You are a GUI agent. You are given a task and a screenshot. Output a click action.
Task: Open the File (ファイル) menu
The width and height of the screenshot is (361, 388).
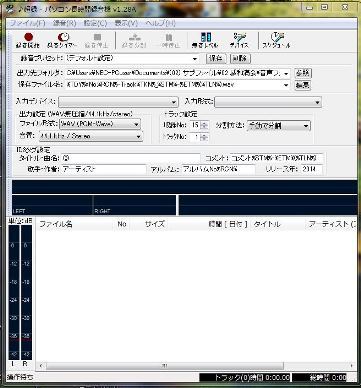(x=28, y=23)
